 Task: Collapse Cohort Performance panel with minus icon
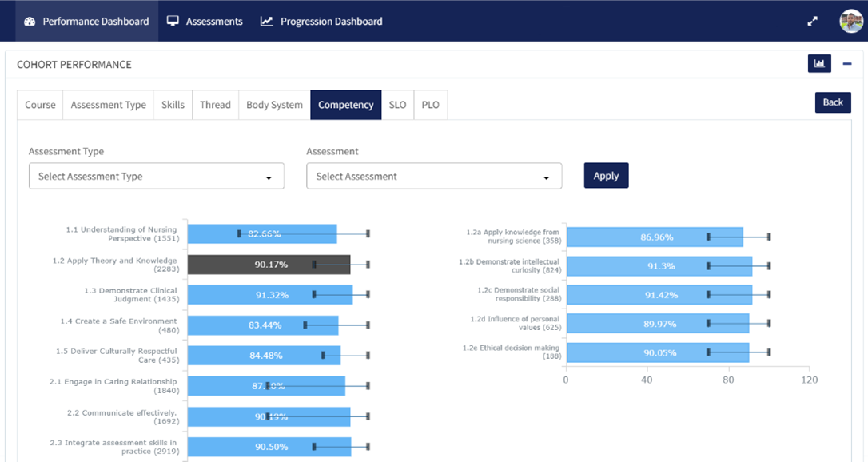(847, 64)
